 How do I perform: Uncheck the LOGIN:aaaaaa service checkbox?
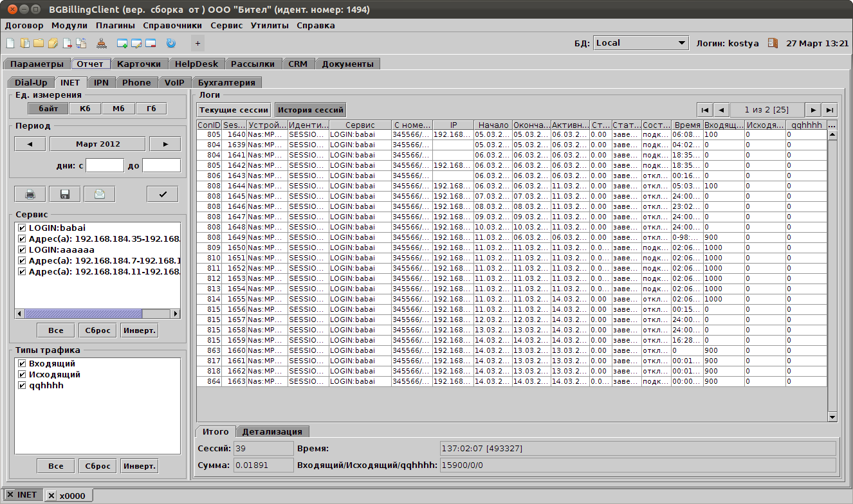pos(23,250)
